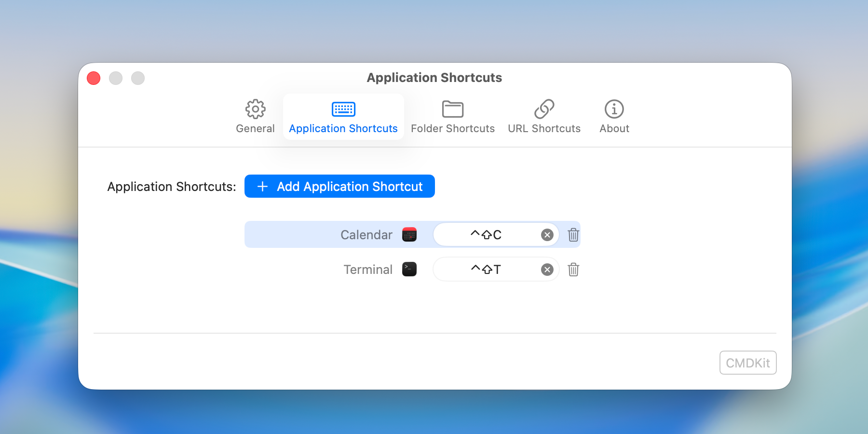Clear the Terminal shortcut using its X button
Viewport: 868px width, 434px height.
(546, 270)
